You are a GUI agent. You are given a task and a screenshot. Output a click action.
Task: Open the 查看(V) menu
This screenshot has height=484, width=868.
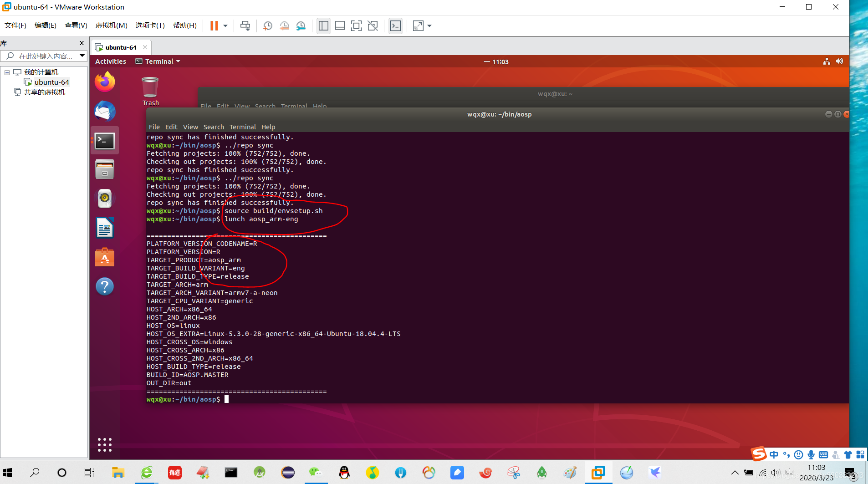pyautogui.click(x=76, y=25)
